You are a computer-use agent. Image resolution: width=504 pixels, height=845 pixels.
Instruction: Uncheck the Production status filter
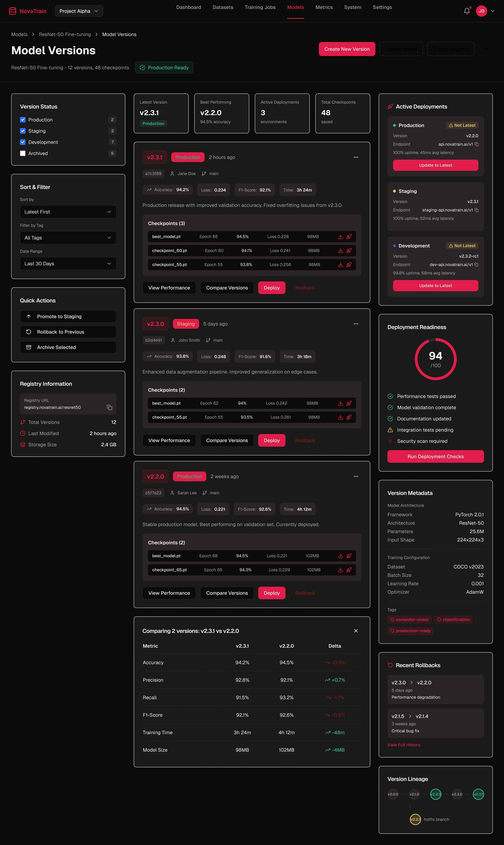click(x=23, y=120)
